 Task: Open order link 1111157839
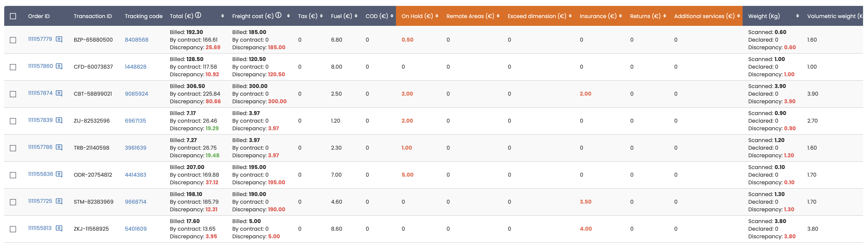point(41,120)
